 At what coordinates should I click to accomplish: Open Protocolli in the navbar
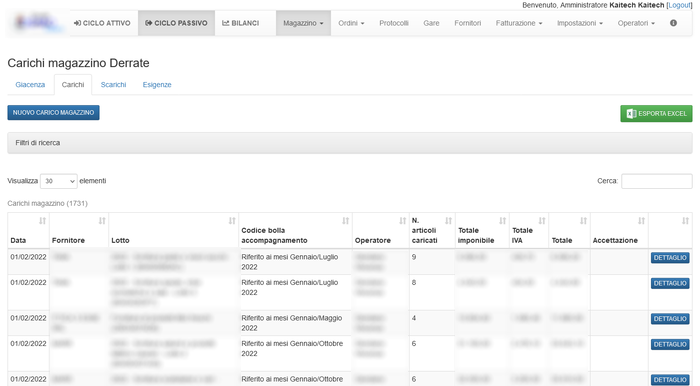tap(394, 23)
